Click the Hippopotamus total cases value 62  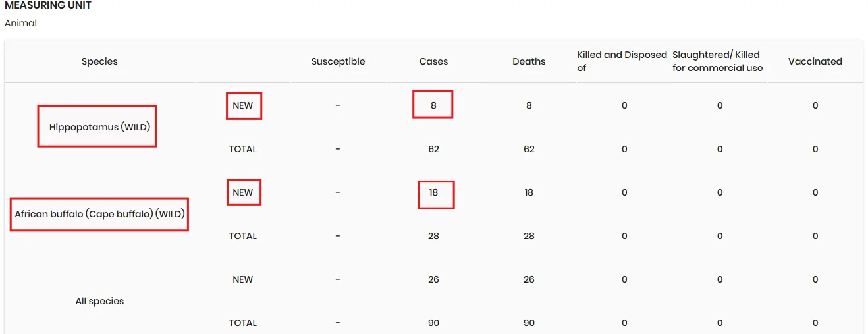tap(433, 149)
